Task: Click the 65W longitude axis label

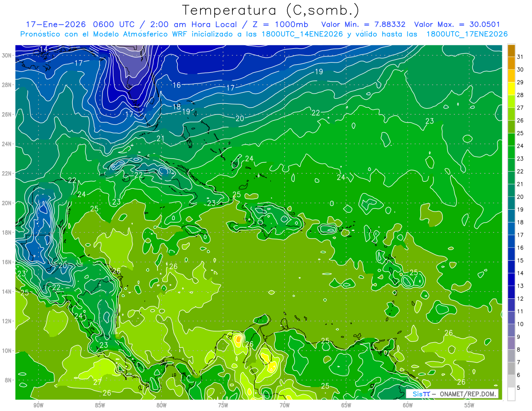Action: point(346,405)
